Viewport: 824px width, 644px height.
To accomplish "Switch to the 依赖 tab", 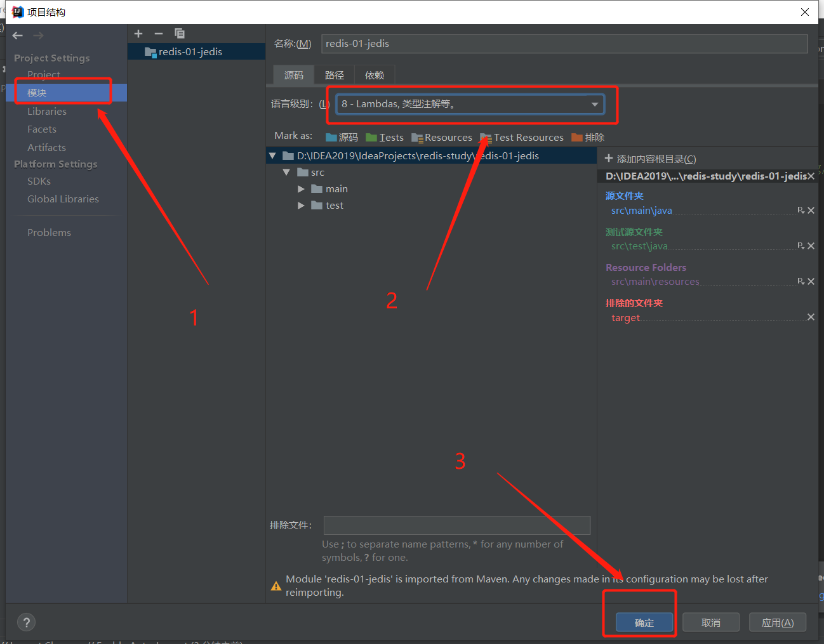I will pyautogui.click(x=374, y=75).
